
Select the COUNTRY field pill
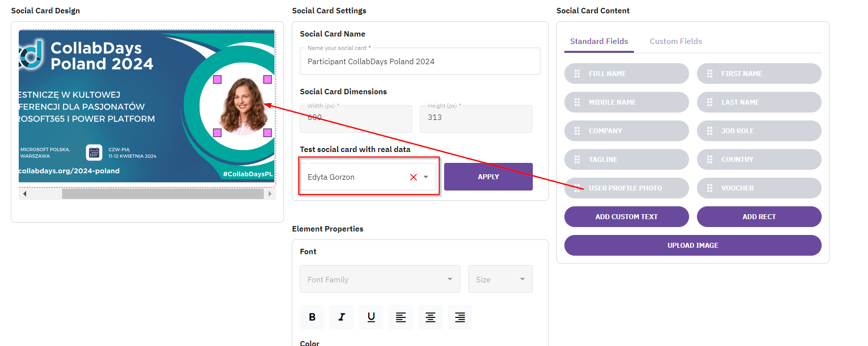759,159
